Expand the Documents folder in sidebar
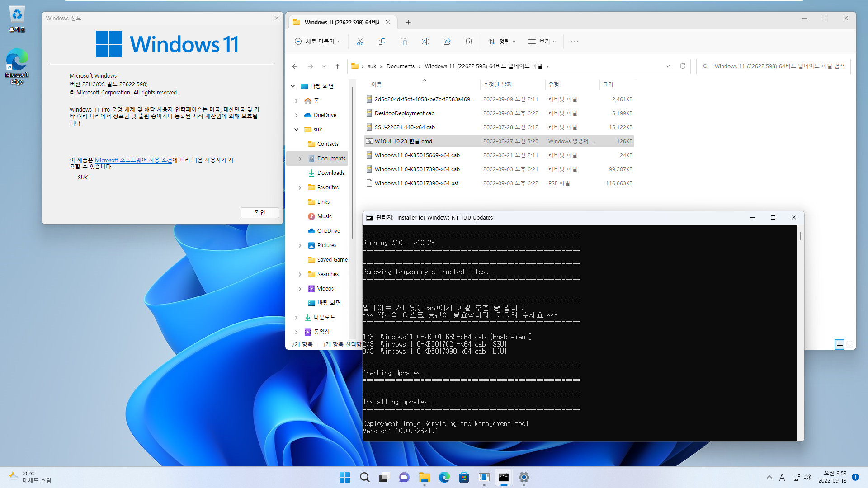 tap(300, 158)
